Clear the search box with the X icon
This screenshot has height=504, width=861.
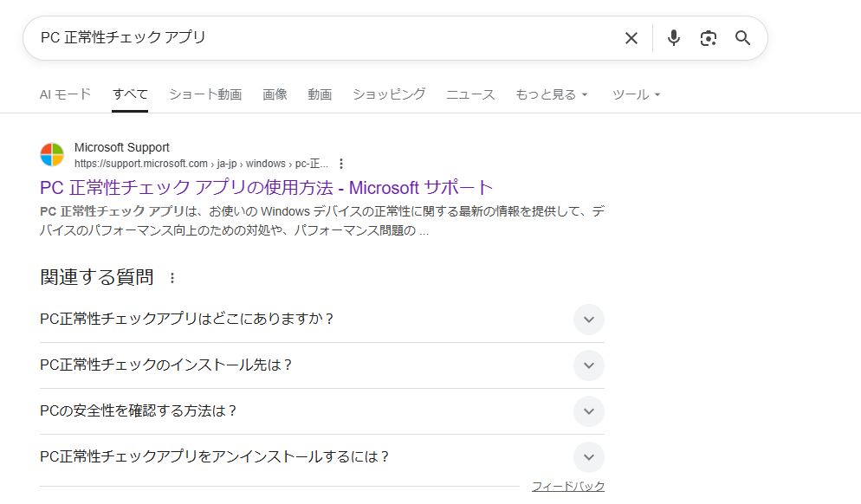coord(631,38)
